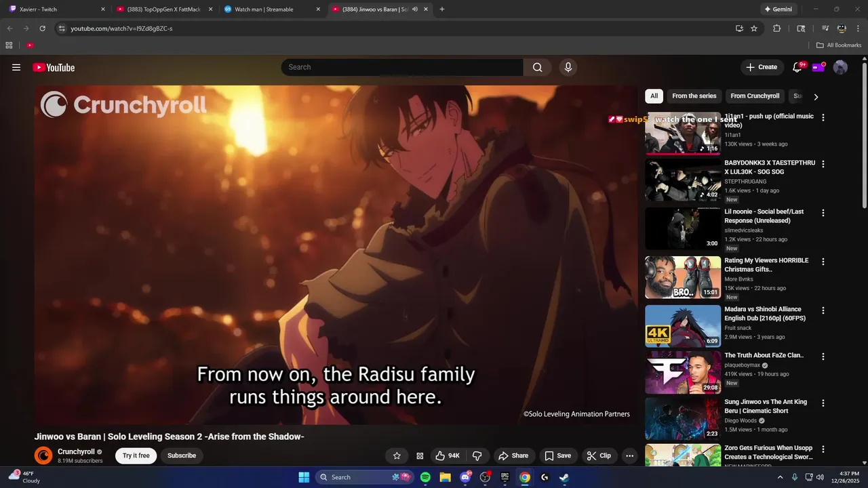Open the weather widget on taskbar
Screen dimensions: 868x488
point(24,477)
